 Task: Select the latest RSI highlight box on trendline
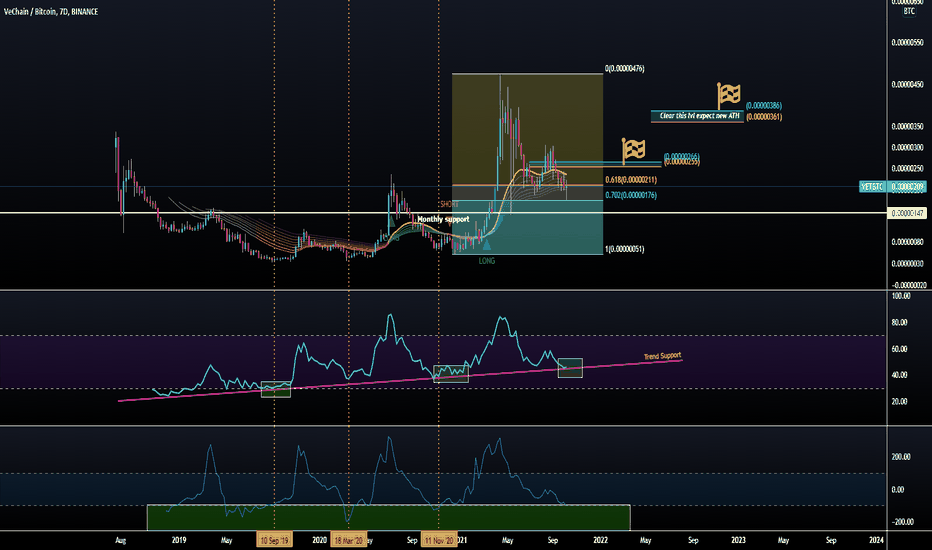(x=570, y=368)
